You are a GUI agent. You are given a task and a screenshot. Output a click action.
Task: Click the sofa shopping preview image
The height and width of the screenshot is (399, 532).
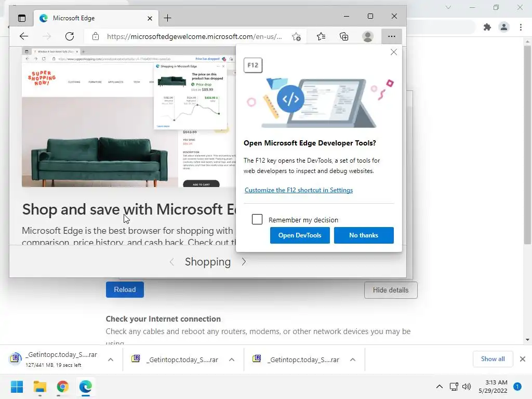click(x=129, y=117)
